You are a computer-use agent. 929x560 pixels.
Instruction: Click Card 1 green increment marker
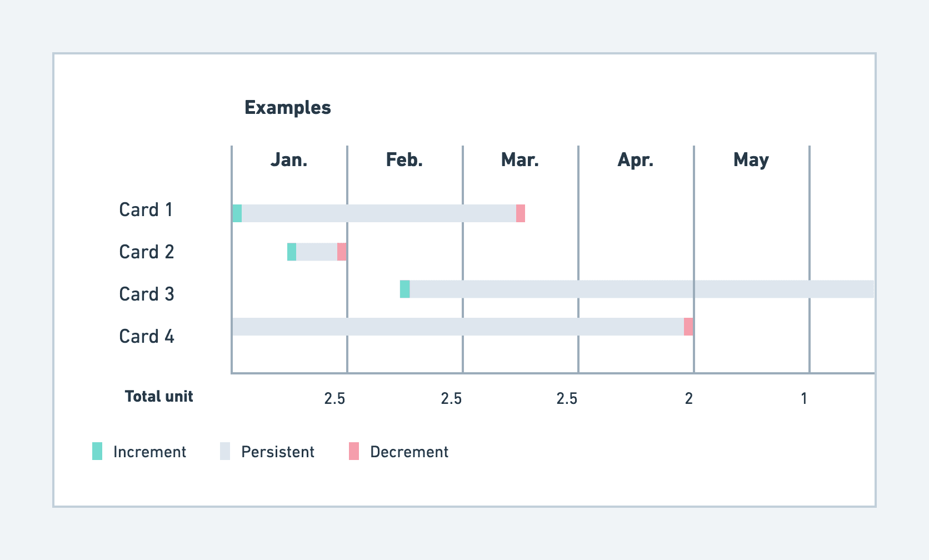(237, 213)
